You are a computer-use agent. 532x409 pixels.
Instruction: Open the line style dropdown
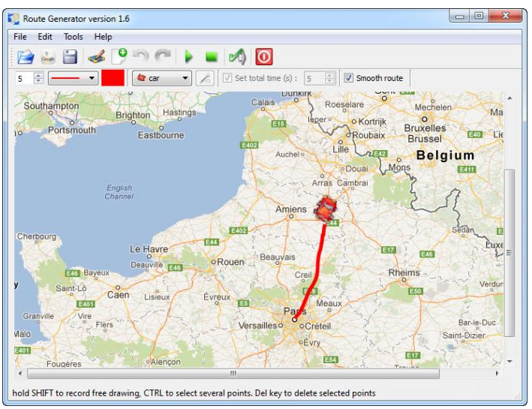74,78
